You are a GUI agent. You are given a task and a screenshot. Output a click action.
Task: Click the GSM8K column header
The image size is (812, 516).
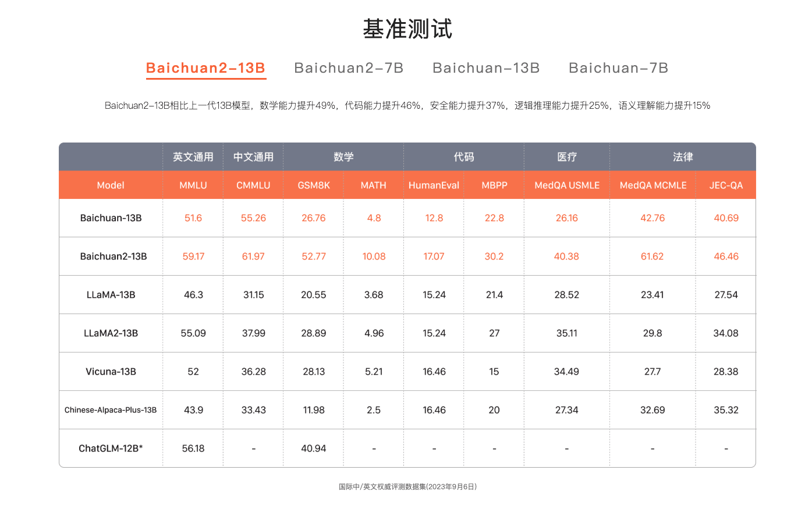click(314, 185)
